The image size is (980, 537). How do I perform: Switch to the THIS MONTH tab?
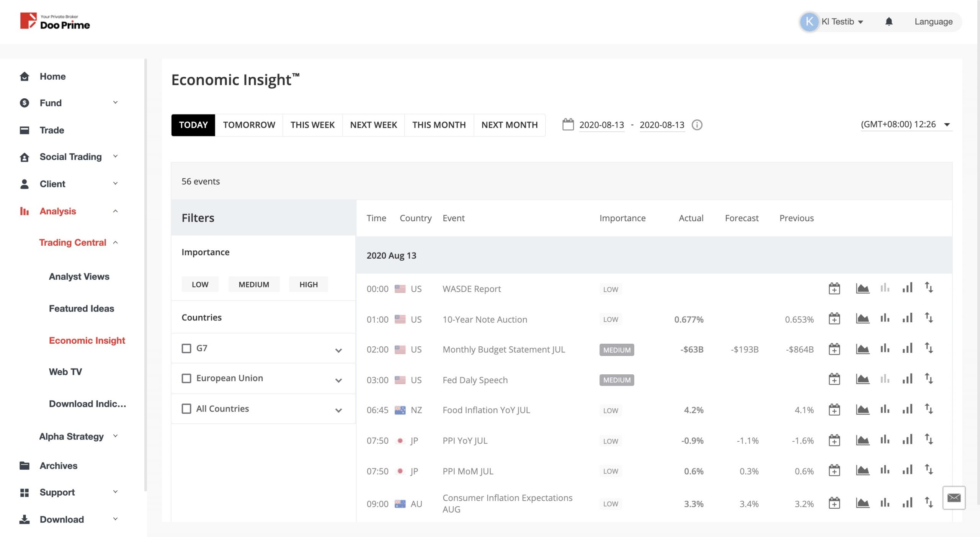(439, 125)
